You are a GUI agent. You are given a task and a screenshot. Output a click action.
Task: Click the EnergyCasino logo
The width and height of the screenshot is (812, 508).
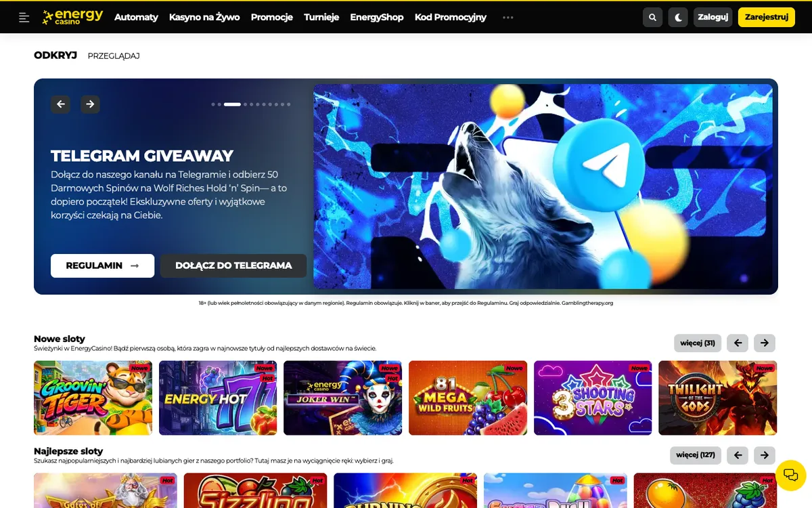tap(72, 17)
